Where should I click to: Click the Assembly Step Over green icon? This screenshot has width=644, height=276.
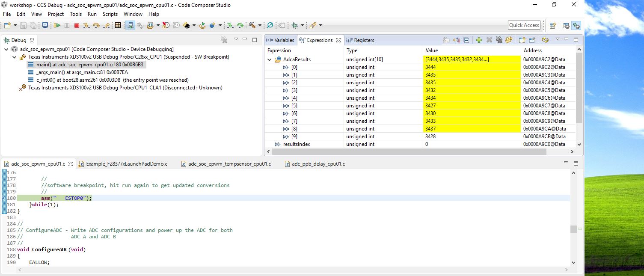[240, 26]
